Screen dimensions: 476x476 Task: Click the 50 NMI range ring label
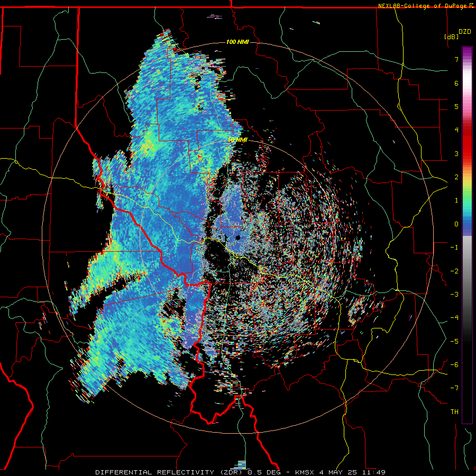tap(237, 140)
